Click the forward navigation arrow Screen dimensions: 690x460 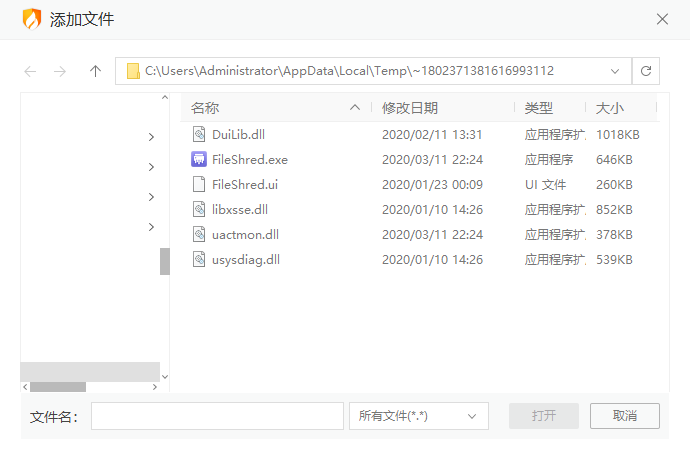point(60,71)
